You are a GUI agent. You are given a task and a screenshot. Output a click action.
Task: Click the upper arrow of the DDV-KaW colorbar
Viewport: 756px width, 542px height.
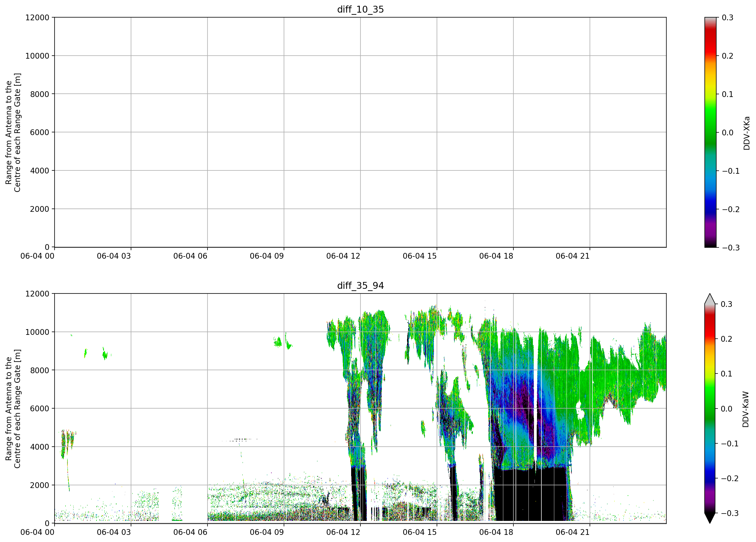point(710,299)
